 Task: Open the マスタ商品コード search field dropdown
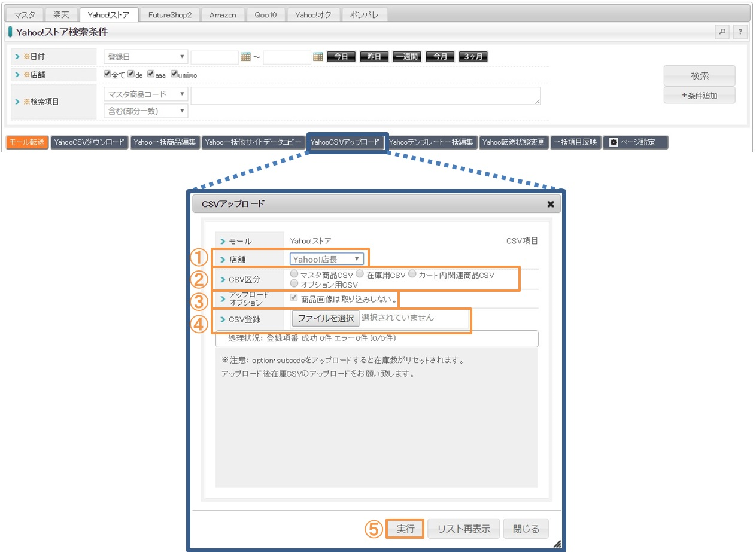point(145,94)
